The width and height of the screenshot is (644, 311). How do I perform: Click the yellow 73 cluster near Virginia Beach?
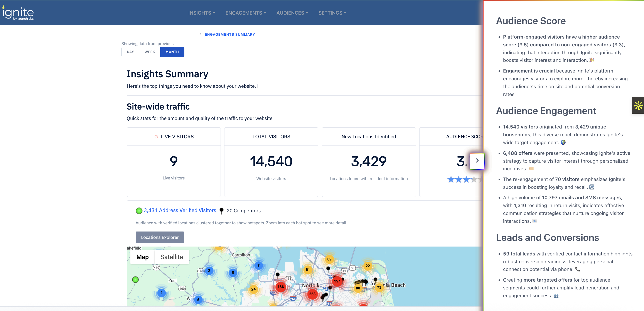(379, 287)
